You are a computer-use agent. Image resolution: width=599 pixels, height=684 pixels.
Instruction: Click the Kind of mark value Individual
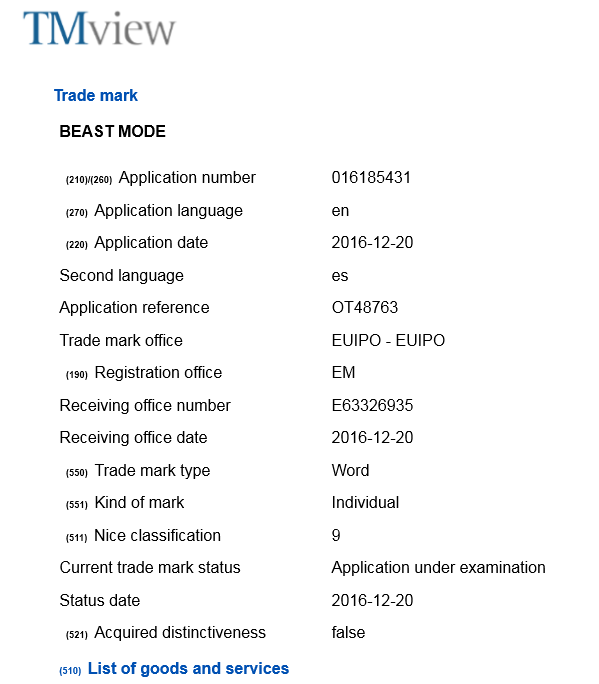365,503
